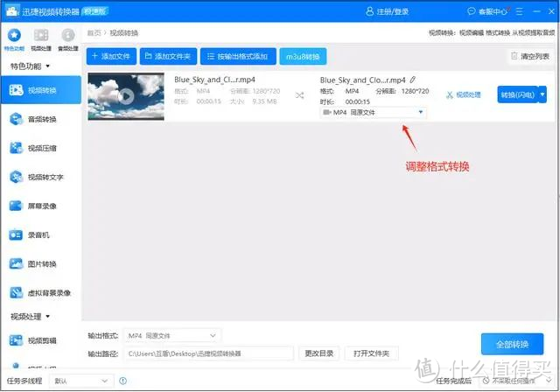Switch to the 音频处理 top tab

(x=68, y=38)
